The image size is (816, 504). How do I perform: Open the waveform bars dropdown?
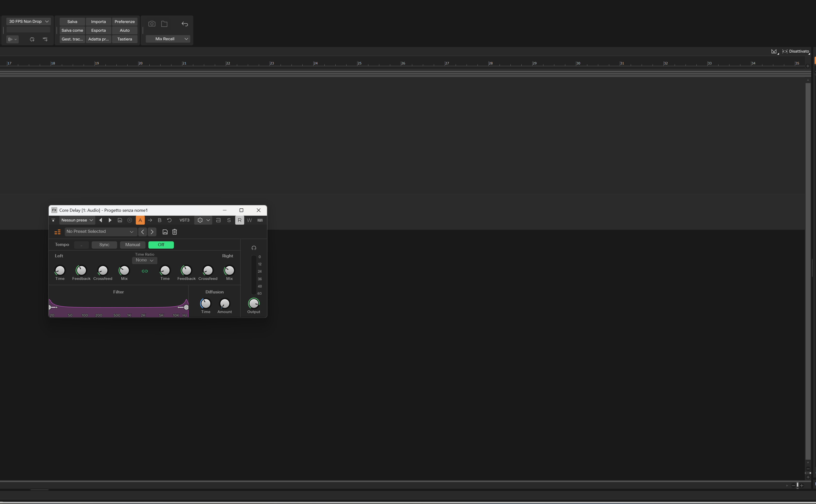[12, 39]
